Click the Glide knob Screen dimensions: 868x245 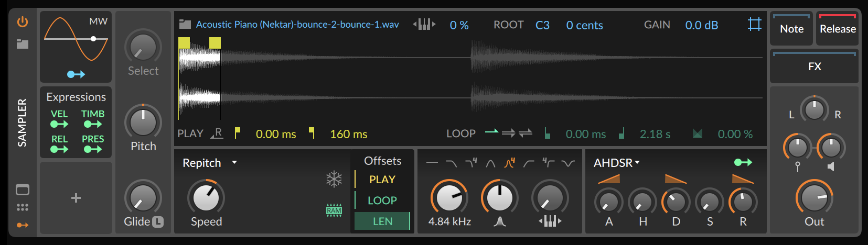point(143,198)
